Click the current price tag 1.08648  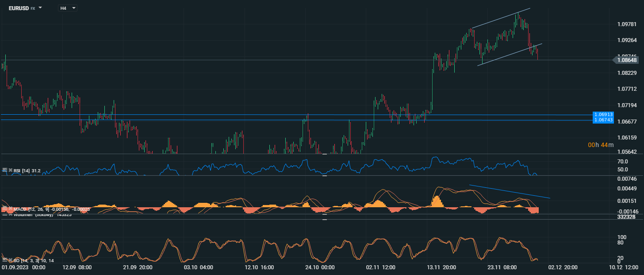point(626,60)
